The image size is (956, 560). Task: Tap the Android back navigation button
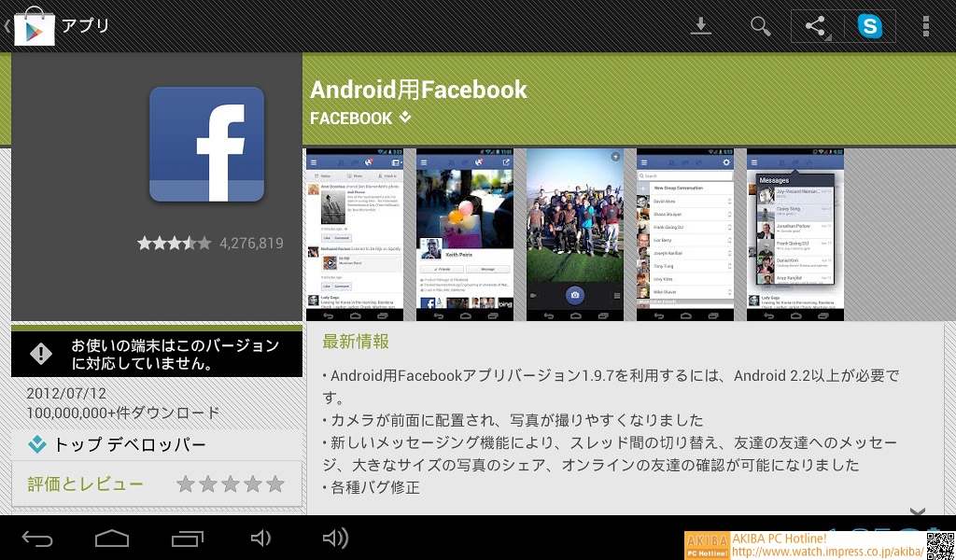[x=37, y=538]
